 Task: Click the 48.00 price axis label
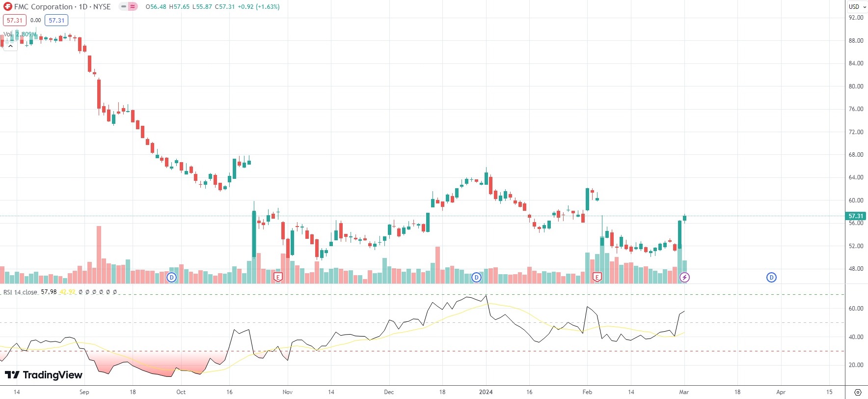pyautogui.click(x=856, y=269)
